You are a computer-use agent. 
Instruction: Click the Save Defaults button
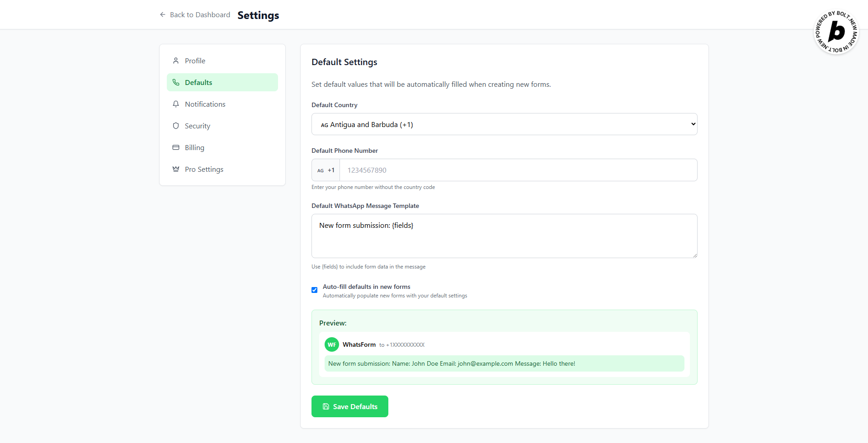pyautogui.click(x=349, y=406)
